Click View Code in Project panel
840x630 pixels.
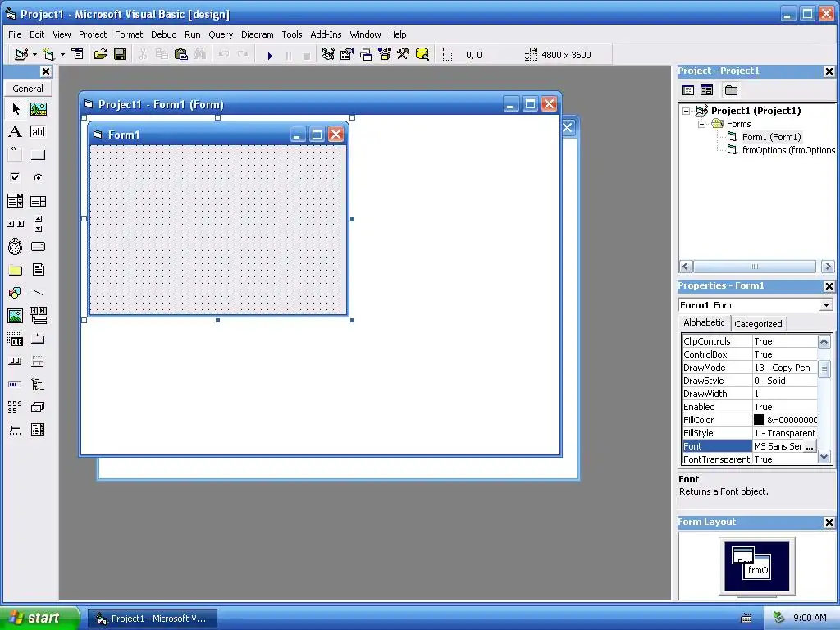688,90
